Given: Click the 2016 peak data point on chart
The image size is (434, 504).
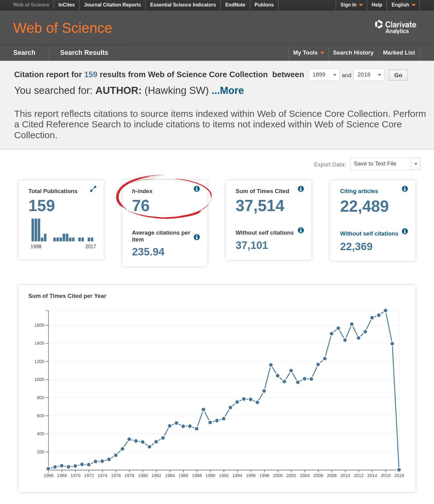Looking at the screenshot, I should click(386, 311).
